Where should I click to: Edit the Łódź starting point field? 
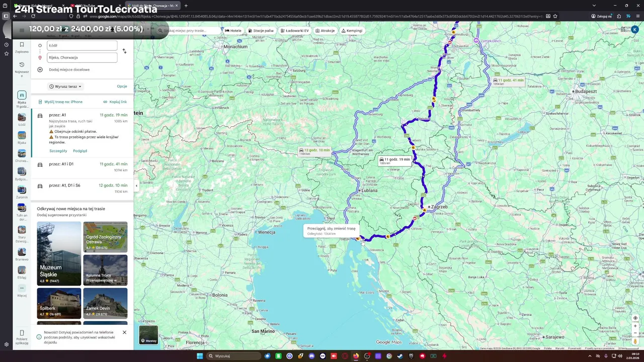pyautogui.click(x=82, y=45)
